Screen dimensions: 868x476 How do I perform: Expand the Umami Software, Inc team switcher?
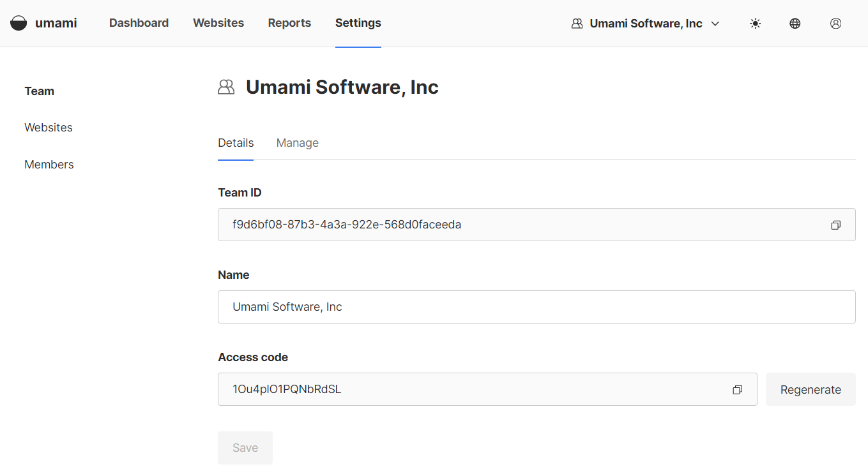[x=645, y=24]
